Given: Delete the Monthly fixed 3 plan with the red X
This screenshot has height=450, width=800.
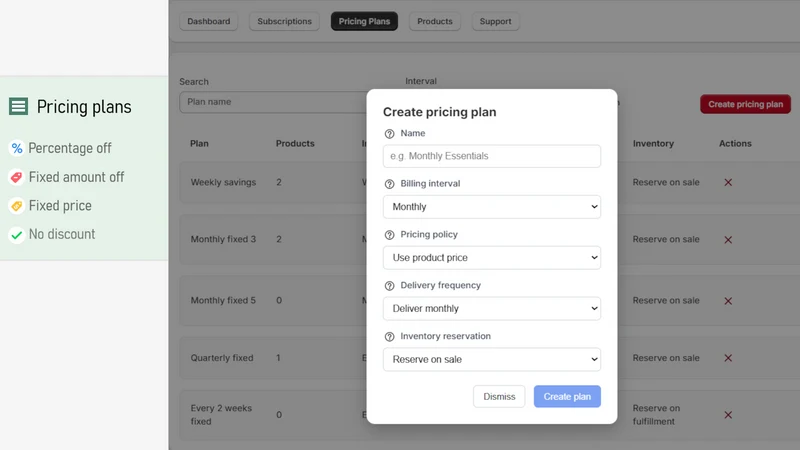Looking at the screenshot, I should pyautogui.click(x=728, y=239).
